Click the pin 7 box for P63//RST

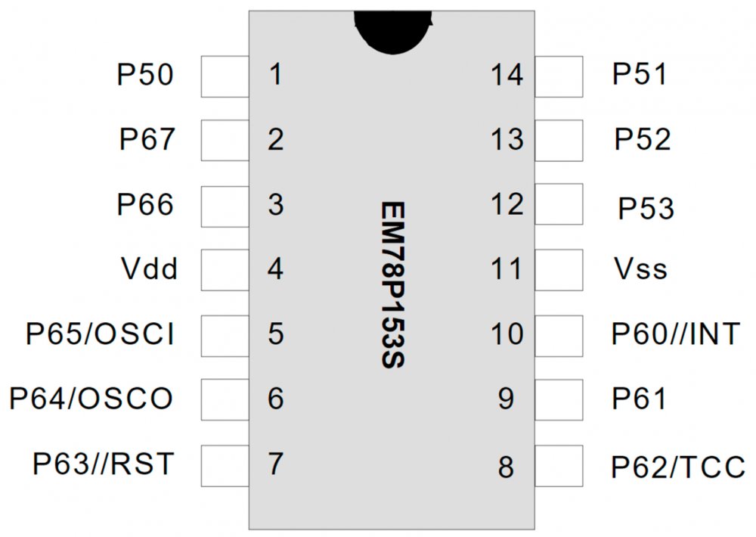(225, 464)
